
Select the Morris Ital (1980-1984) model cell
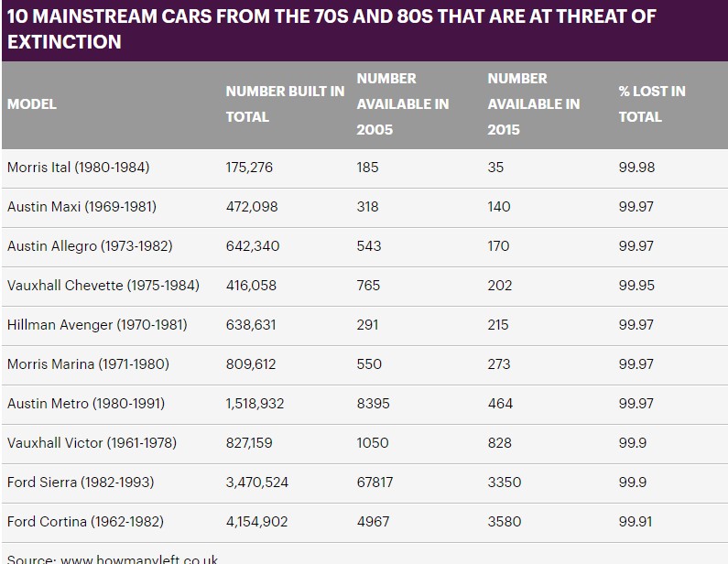(x=78, y=168)
